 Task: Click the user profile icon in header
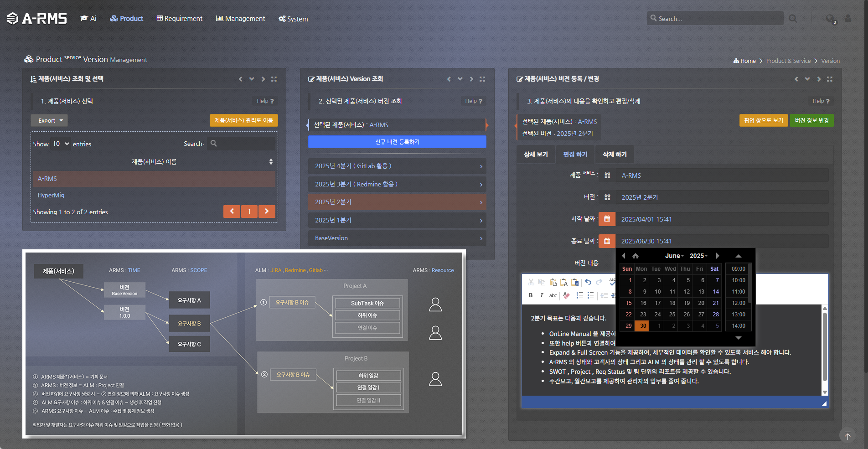(x=848, y=19)
